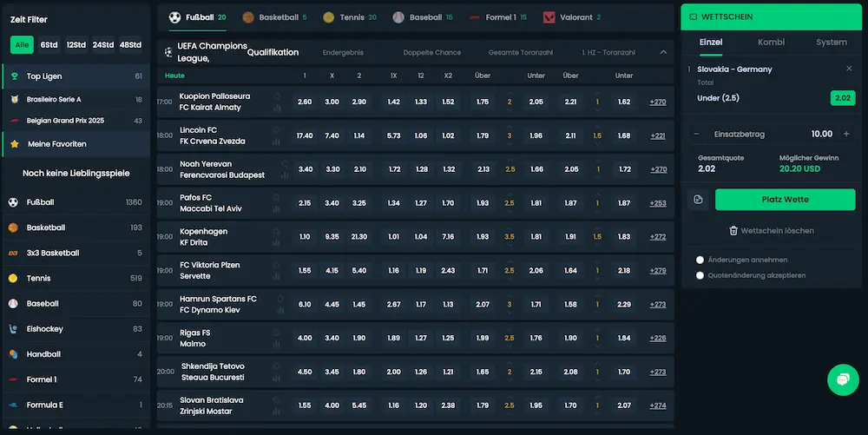Enable Quotenänderung akzeptieren option
Viewport: 868px width, 435px height.
click(x=700, y=275)
